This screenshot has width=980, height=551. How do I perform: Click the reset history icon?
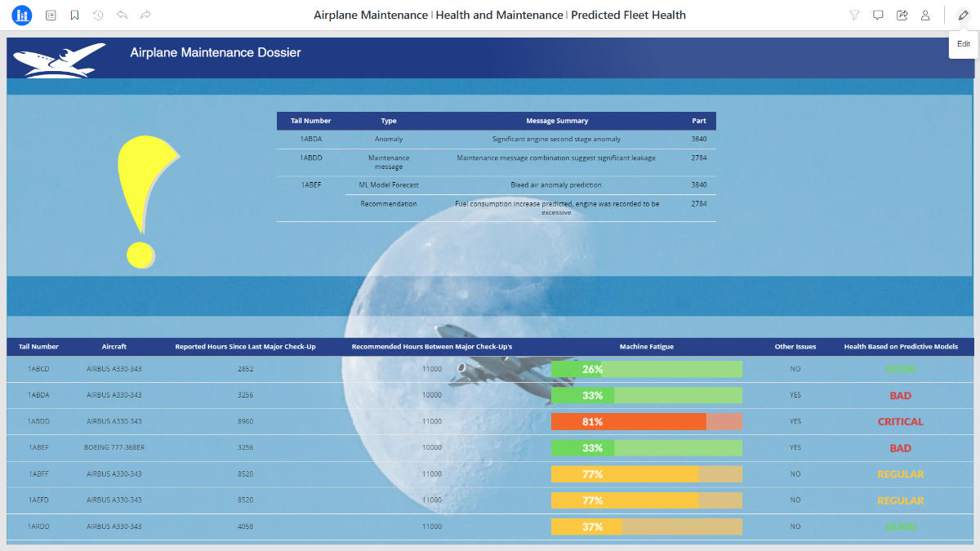(98, 15)
